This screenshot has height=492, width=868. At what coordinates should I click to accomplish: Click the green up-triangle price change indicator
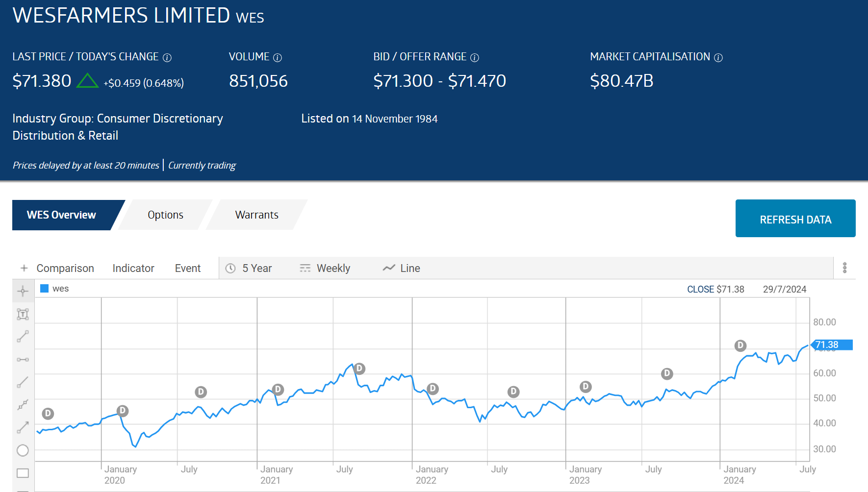click(88, 80)
